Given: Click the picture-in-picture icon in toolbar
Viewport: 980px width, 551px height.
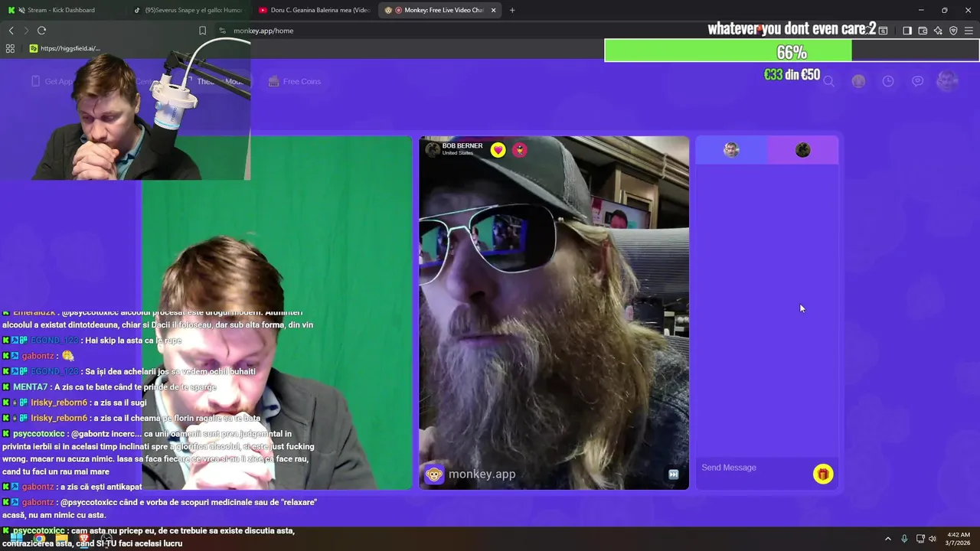Looking at the screenshot, I should pyautogui.click(x=883, y=31).
